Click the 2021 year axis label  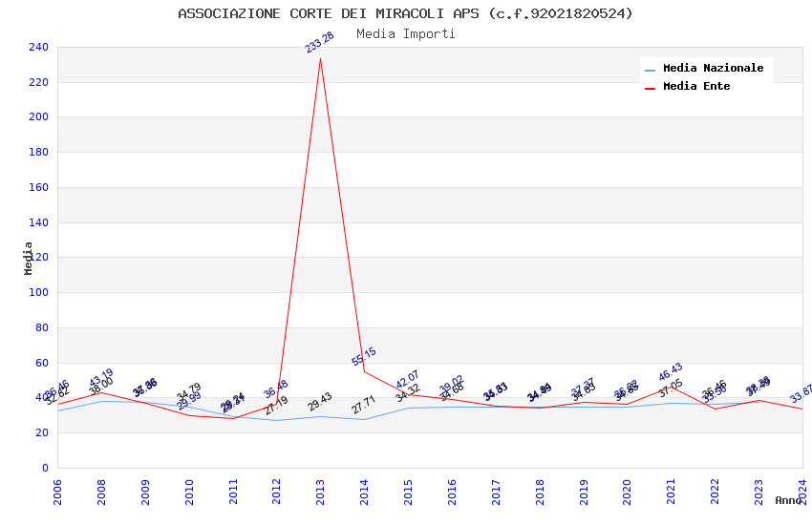[672, 492]
